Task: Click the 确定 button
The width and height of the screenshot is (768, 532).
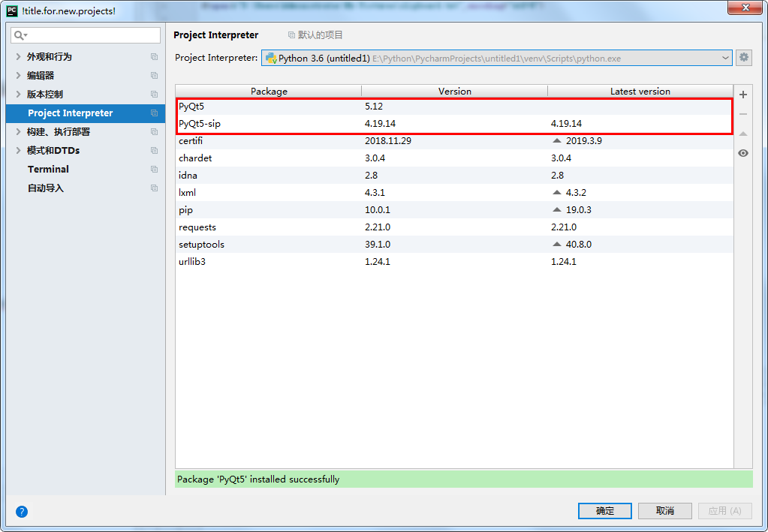Action: 605,511
